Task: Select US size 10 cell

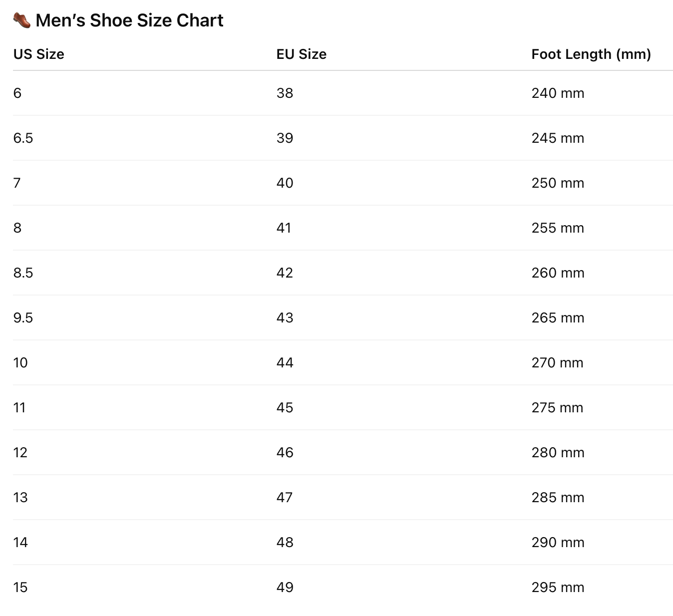Action: coord(20,362)
